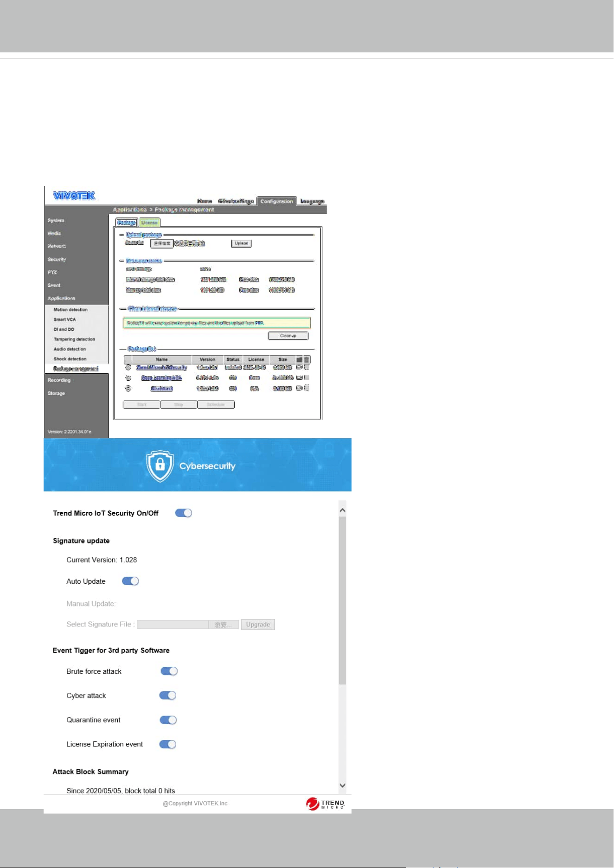Image resolution: width=614 pixels, height=868 pixels.
Task: Click the Schedule button under package list
Action: coord(216,405)
